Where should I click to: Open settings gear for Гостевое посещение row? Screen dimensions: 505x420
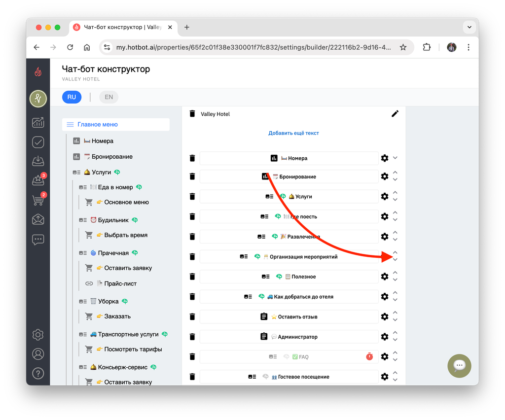(x=385, y=377)
